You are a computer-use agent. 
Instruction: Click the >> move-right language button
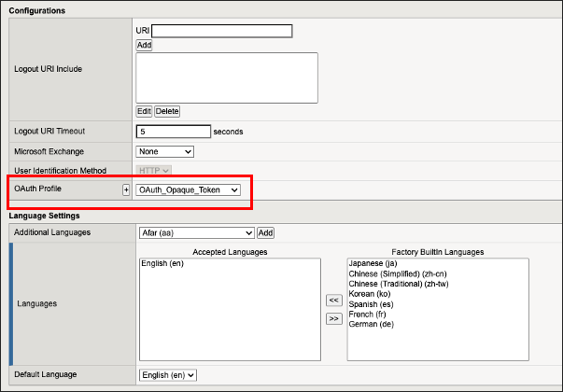point(333,319)
